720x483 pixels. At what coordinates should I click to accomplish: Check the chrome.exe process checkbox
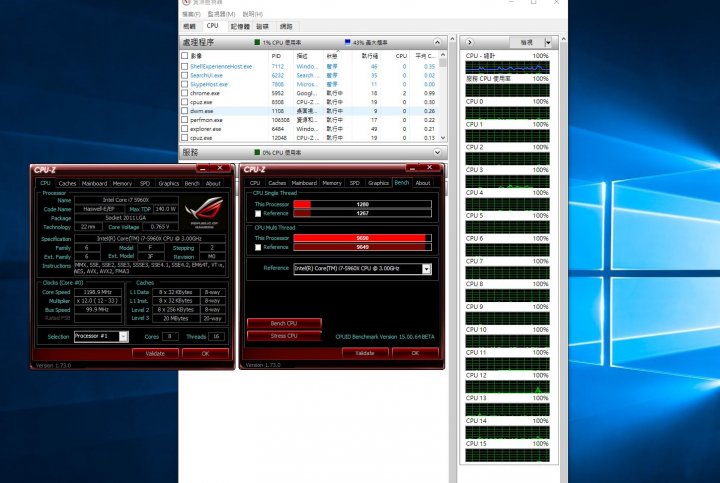[185, 93]
